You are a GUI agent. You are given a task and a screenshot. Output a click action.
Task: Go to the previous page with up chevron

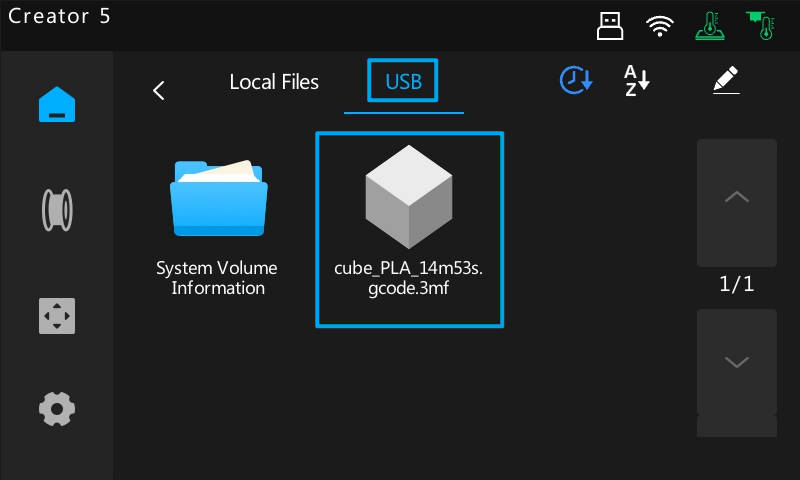click(x=737, y=203)
